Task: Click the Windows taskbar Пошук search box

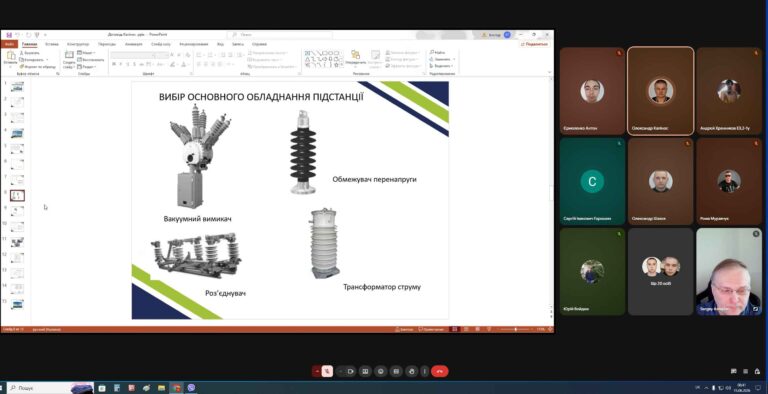Action: (50, 388)
